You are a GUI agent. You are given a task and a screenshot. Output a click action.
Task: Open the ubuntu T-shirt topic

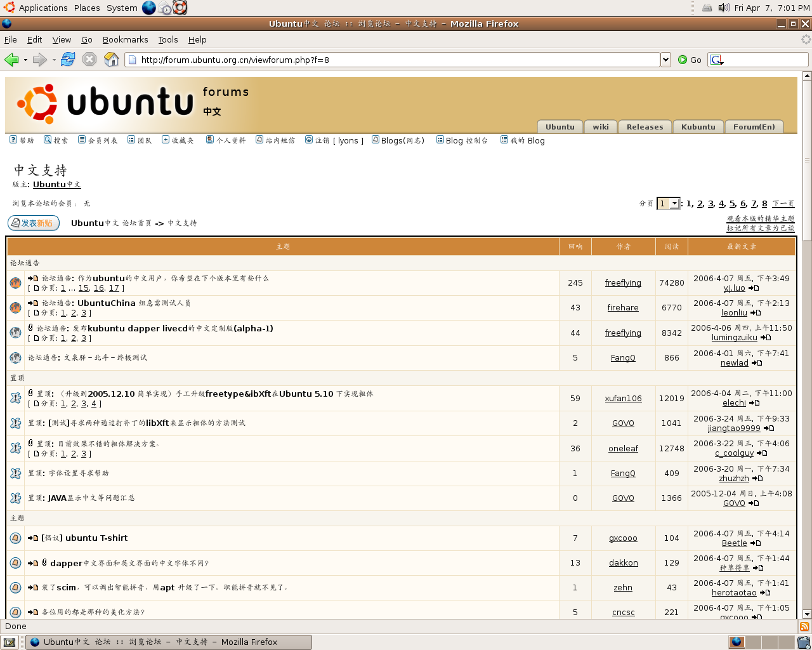[84, 538]
